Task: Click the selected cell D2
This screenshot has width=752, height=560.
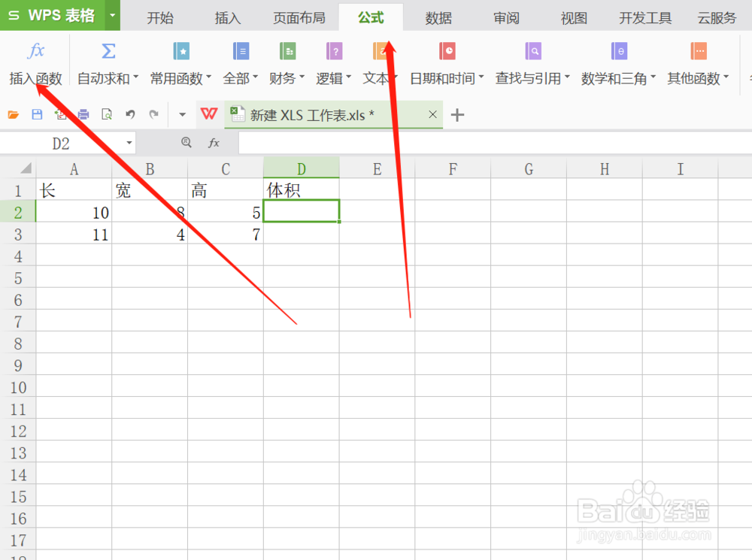Action: coord(302,211)
